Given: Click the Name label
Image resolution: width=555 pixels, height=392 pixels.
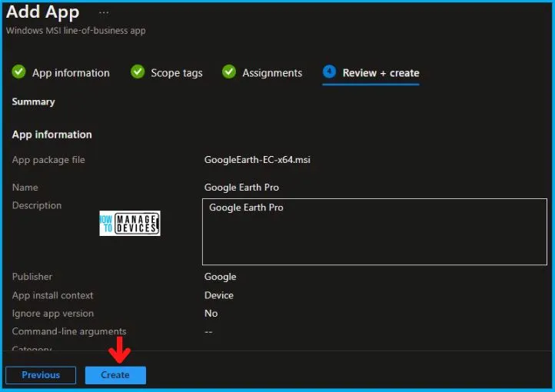Looking at the screenshot, I should pos(25,188).
